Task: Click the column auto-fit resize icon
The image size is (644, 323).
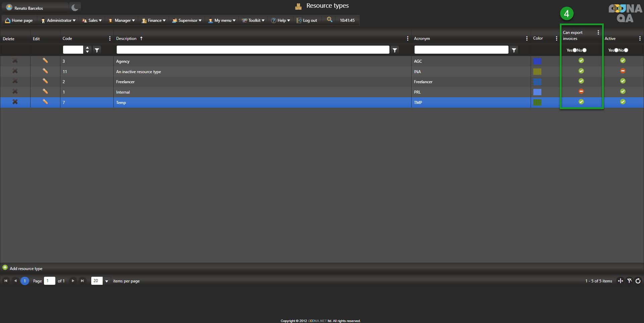Action: point(621,281)
